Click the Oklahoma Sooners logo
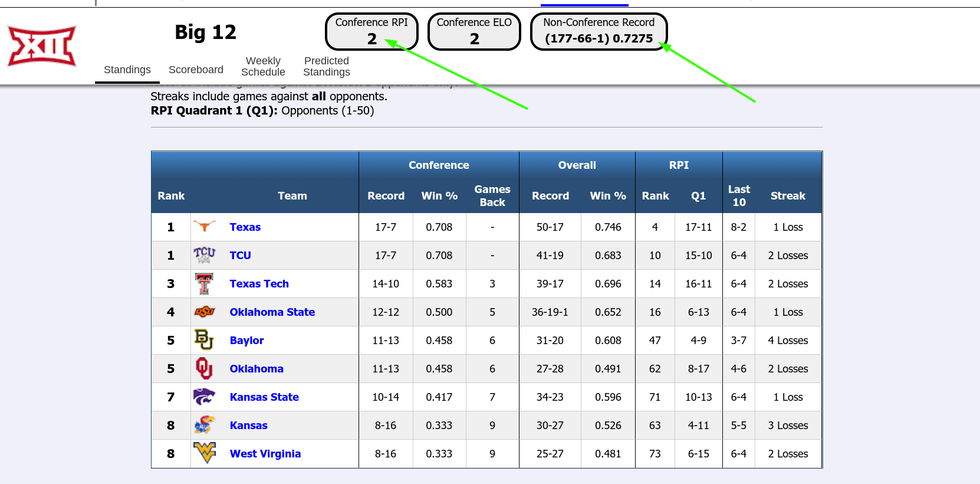Screen dimensions: 980x484 (x=204, y=368)
